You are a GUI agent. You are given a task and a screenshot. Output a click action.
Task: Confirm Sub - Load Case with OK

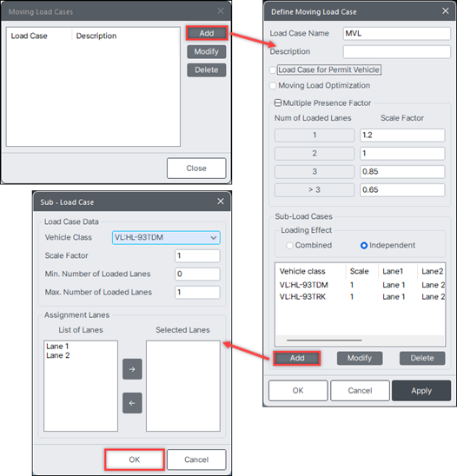(134, 459)
